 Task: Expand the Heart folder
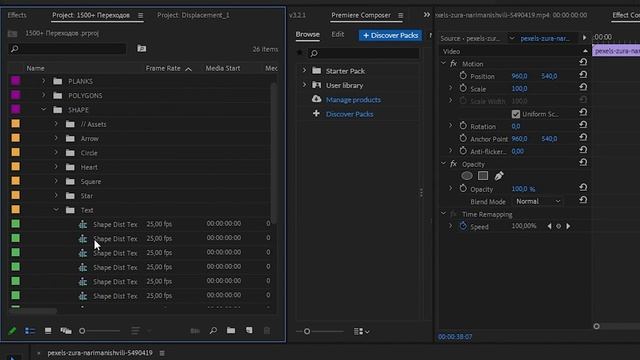[56, 167]
